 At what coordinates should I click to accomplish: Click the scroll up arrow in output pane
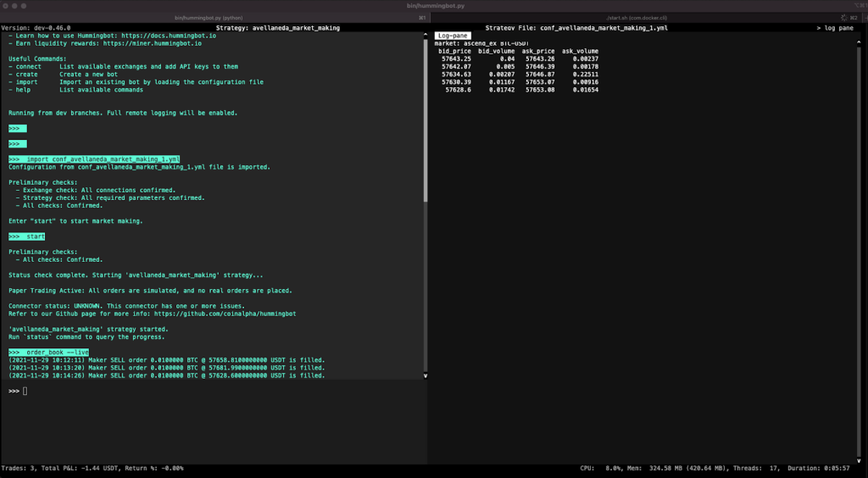(426, 35)
